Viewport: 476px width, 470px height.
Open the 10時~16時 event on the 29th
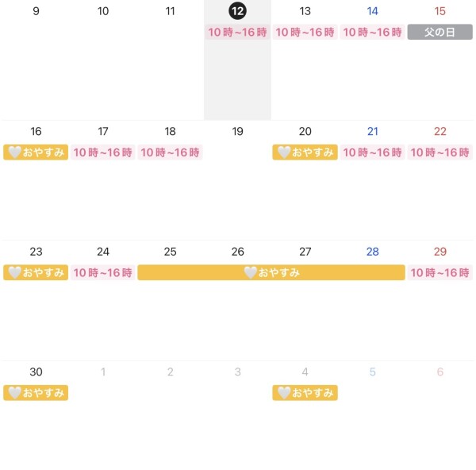[440, 272]
